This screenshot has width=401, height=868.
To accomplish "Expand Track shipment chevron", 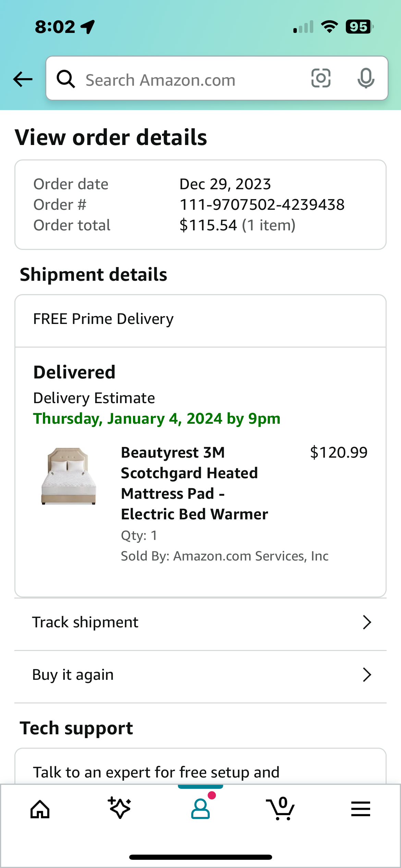I will pyautogui.click(x=367, y=622).
